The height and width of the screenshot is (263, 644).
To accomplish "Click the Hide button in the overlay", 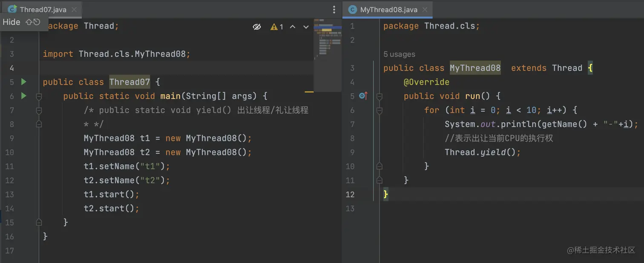I will pyautogui.click(x=11, y=22).
